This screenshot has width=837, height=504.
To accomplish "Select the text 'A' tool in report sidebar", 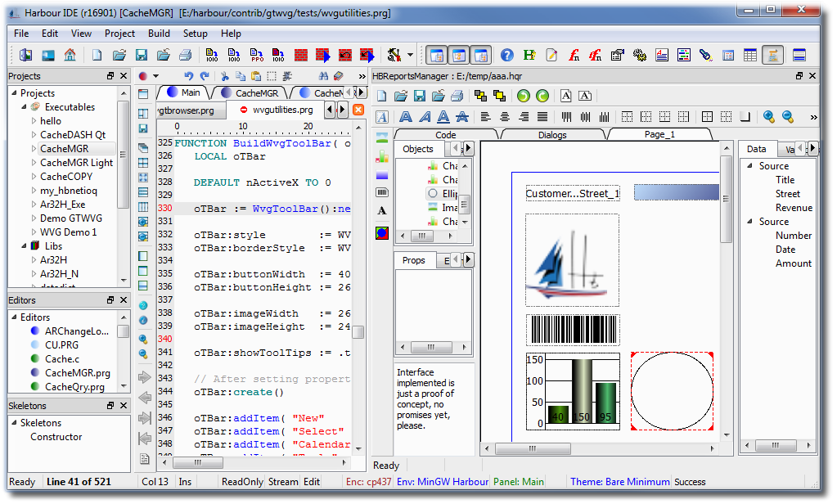I will click(x=381, y=211).
